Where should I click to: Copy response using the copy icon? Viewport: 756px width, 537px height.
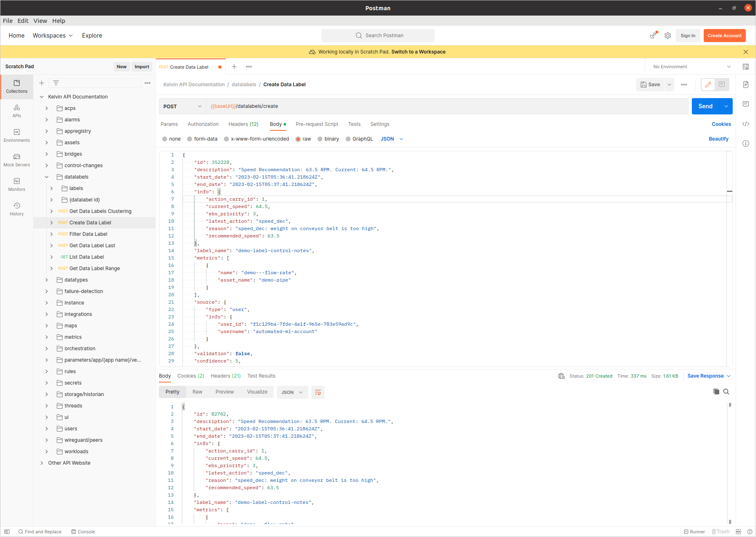point(716,392)
